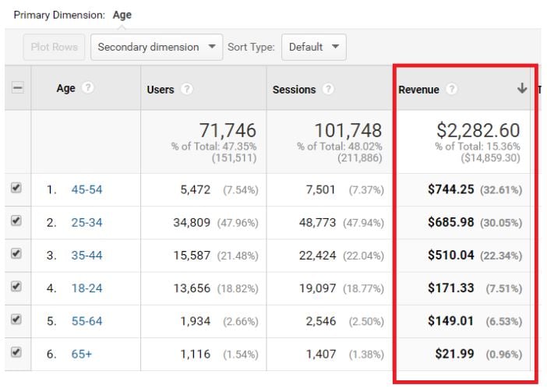Click sessions cell 7,501

(321, 189)
